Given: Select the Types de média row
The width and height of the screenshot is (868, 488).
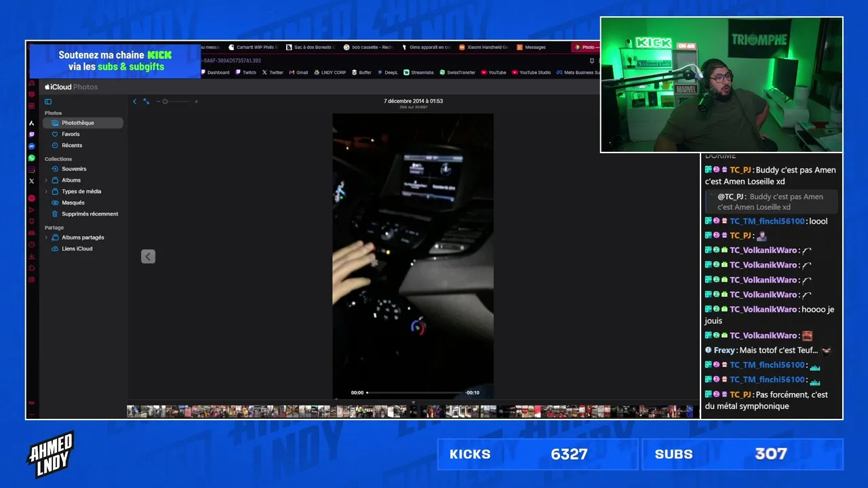Looking at the screenshot, I should 83,191.
